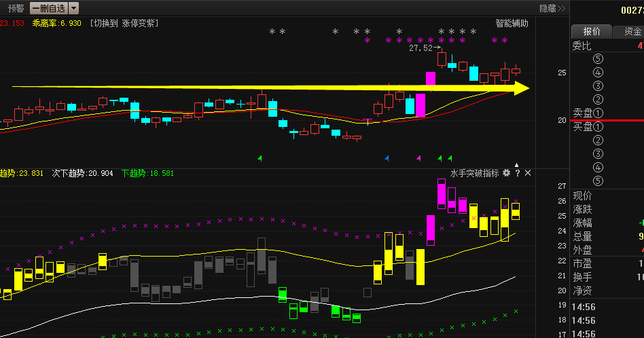Click the yellow arrow head on chart
Screen dimensions: 644x338
pos(522,88)
